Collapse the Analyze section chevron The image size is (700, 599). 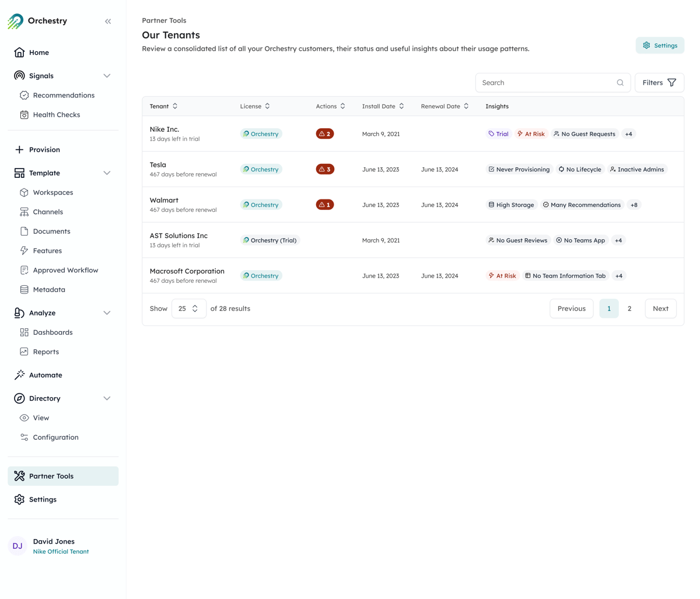click(x=107, y=313)
